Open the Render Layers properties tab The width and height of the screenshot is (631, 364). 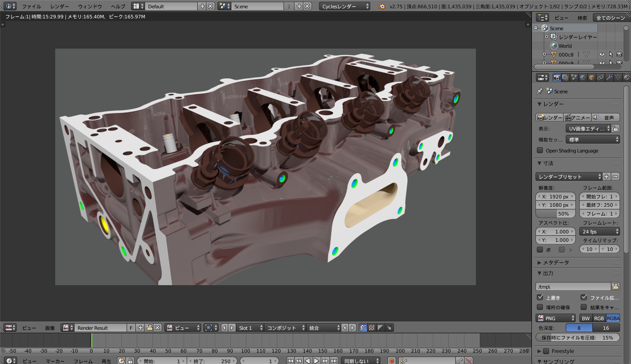(x=565, y=77)
